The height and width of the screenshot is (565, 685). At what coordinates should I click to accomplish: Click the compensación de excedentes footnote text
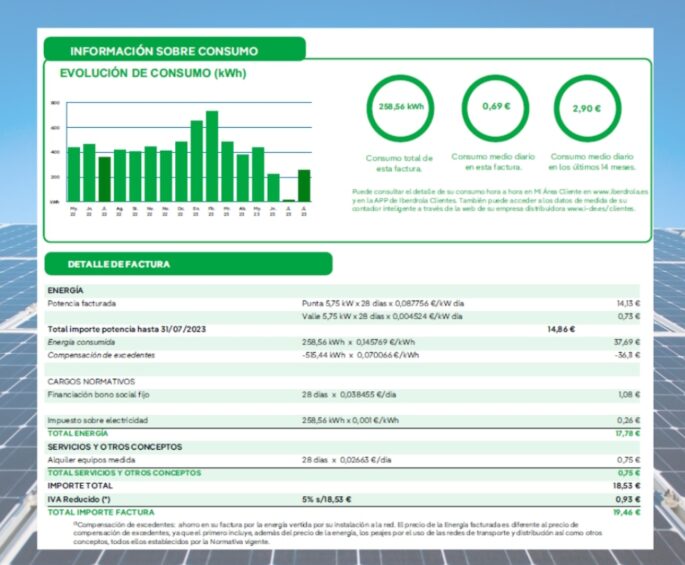(338, 533)
